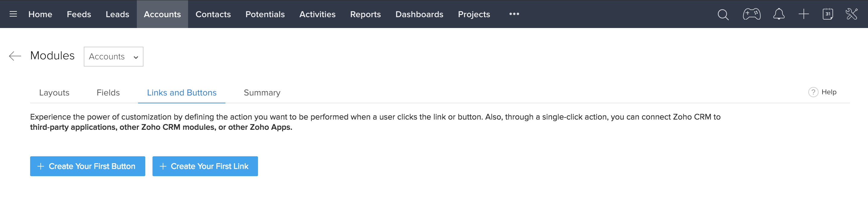This screenshot has height=209, width=868.
Task: Click the Help question mark icon
Action: coord(813,92)
